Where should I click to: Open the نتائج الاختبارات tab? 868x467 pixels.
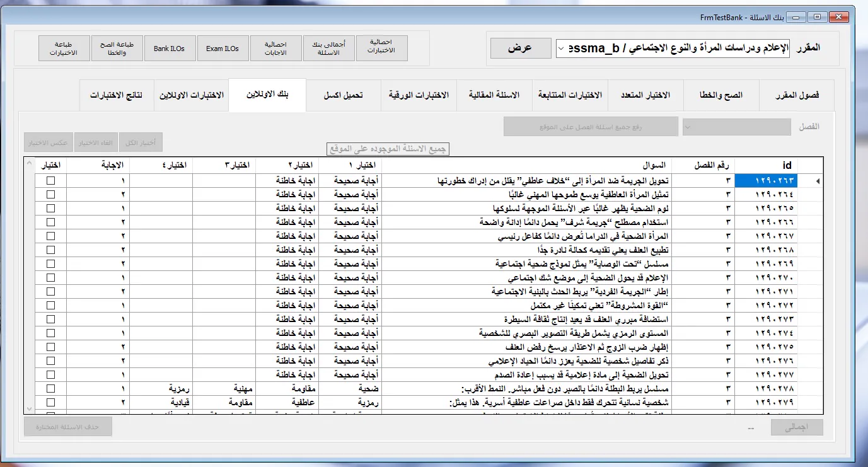(x=116, y=95)
